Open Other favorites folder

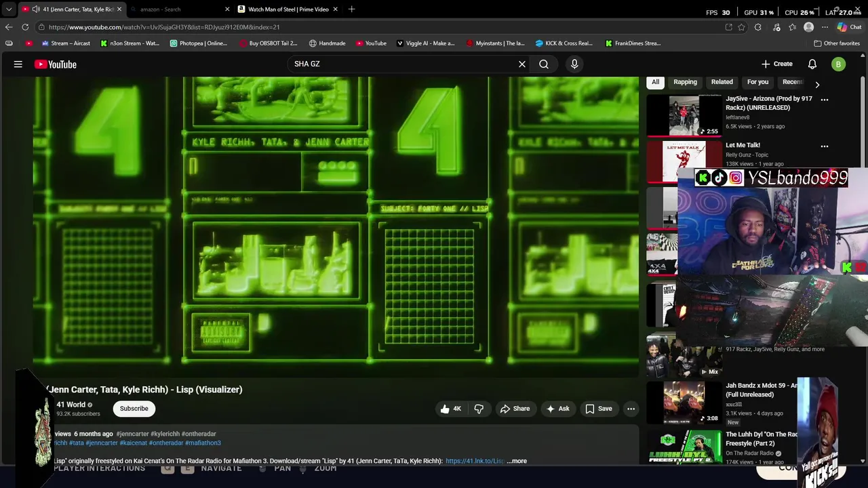pyautogui.click(x=837, y=43)
